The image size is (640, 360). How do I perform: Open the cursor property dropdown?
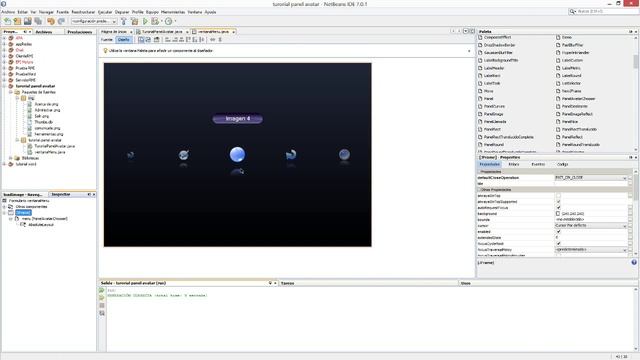(x=624, y=226)
